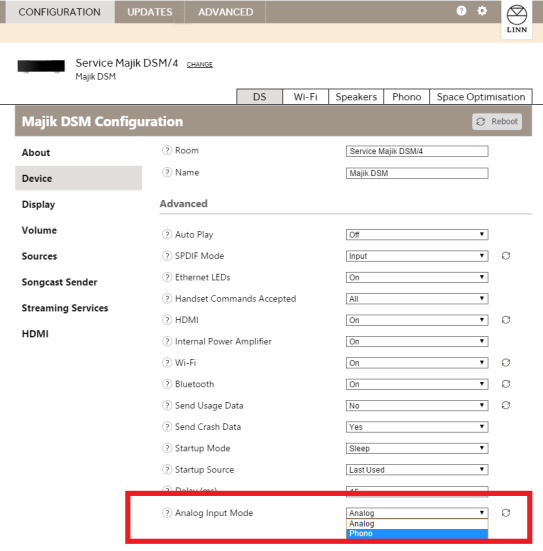Open the HDMI On/Off dropdown
The image size is (543, 551).
[417, 320]
